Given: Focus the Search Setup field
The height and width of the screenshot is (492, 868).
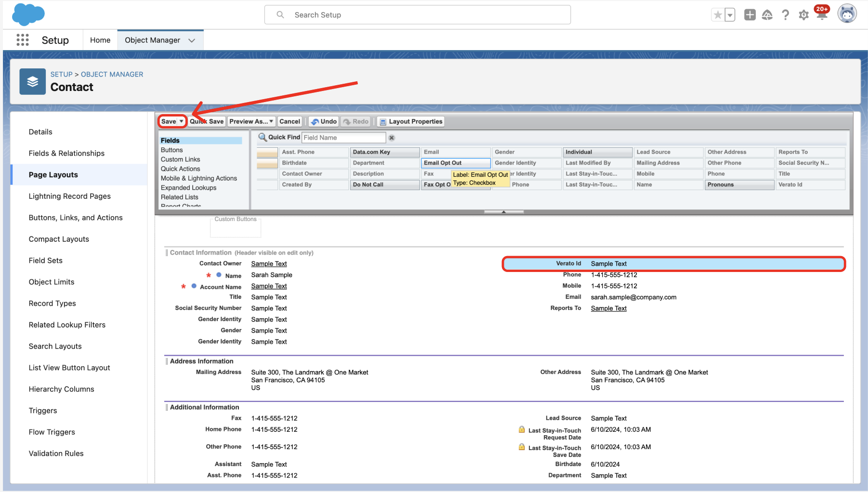Looking at the screenshot, I should [418, 15].
